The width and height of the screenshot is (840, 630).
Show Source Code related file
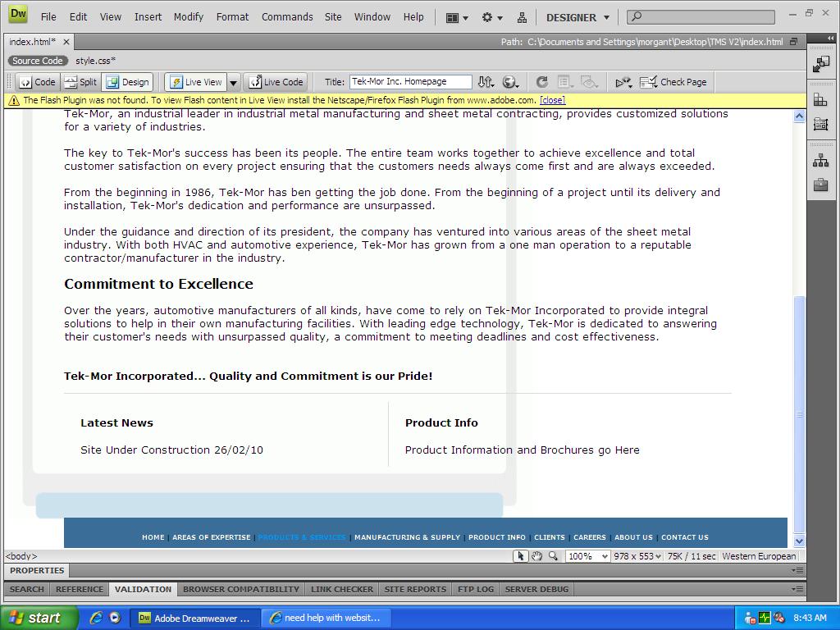(x=38, y=61)
